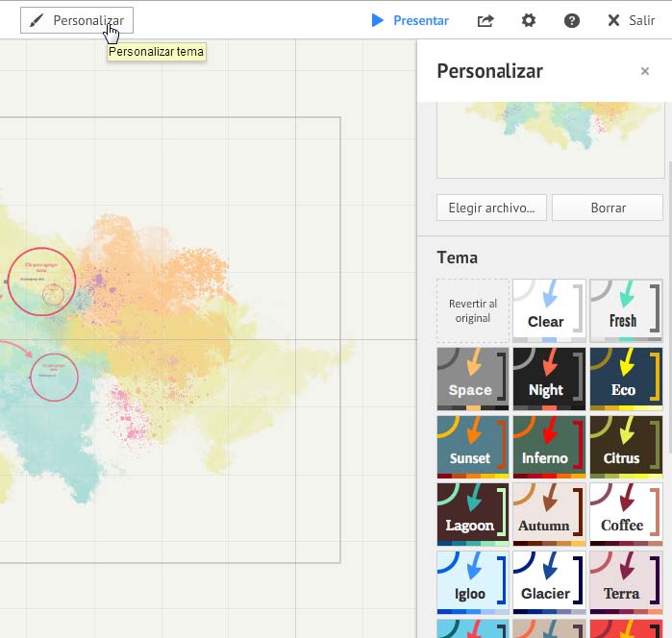
Task: Click the share arrow icon
Action: point(485,20)
